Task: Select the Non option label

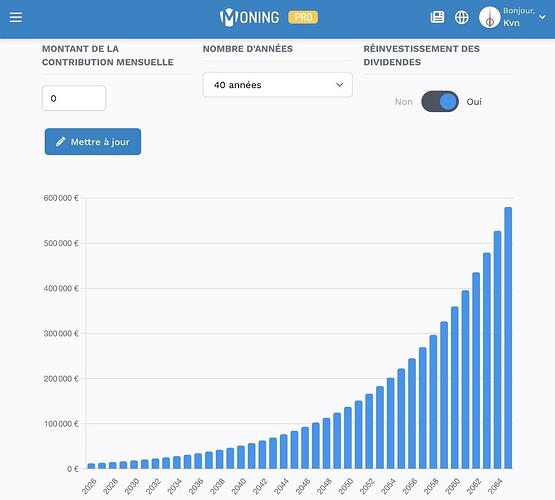Action: point(404,102)
